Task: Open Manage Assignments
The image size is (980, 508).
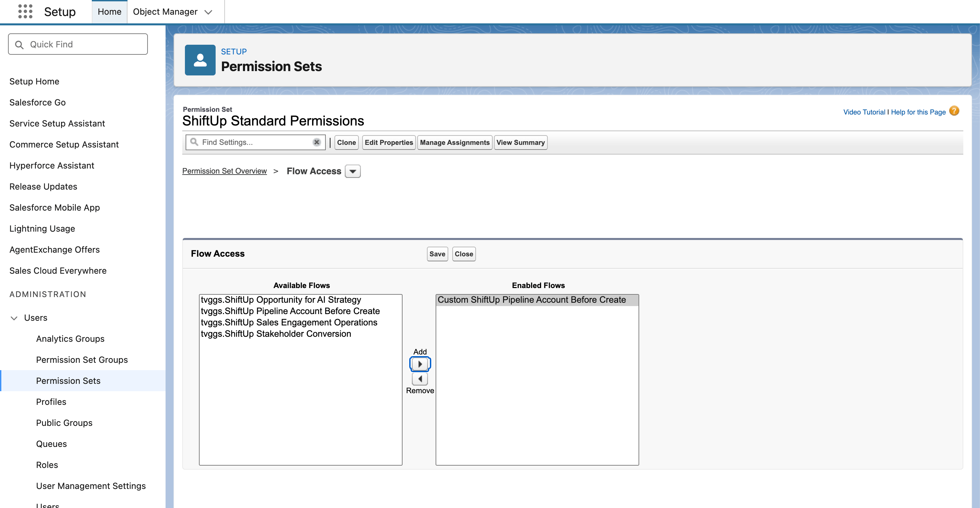Action: (x=455, y=142)
